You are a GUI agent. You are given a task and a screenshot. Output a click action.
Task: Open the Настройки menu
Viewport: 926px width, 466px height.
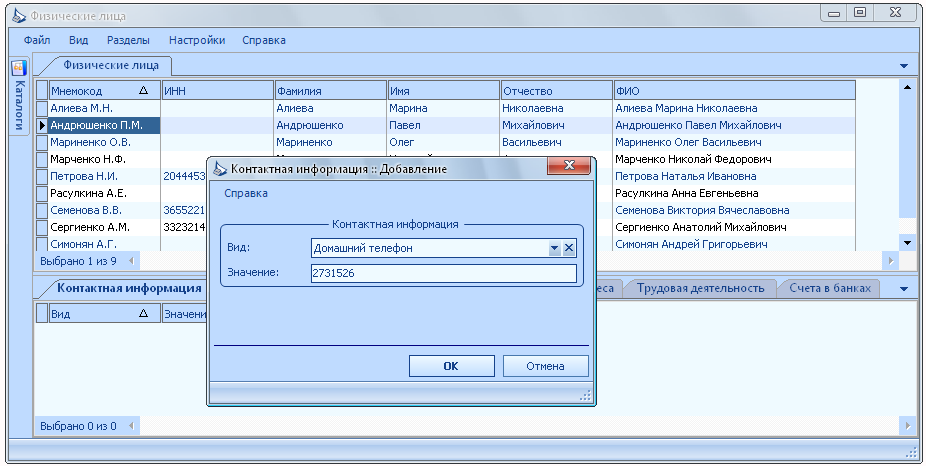197,40
